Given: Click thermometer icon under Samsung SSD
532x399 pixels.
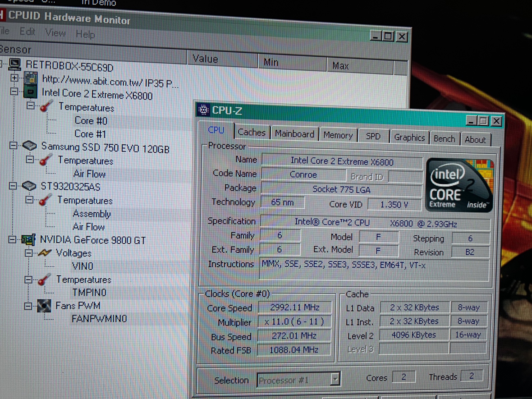Looking at the screenshot, I should [46, 160].
